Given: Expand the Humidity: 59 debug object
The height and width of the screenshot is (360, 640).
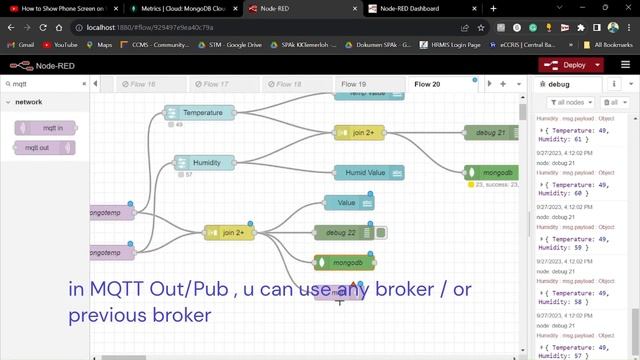Looking at the screenshot, I should [x=542, y=239].
